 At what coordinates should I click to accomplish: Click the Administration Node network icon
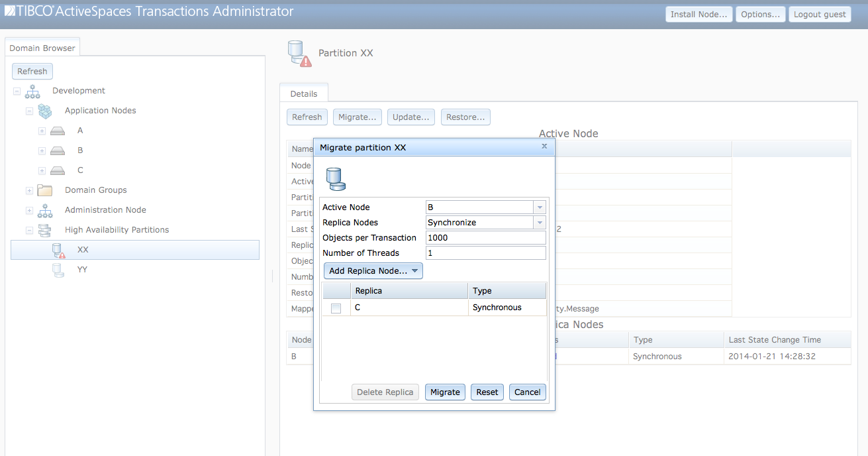click(x=45, y=211)
